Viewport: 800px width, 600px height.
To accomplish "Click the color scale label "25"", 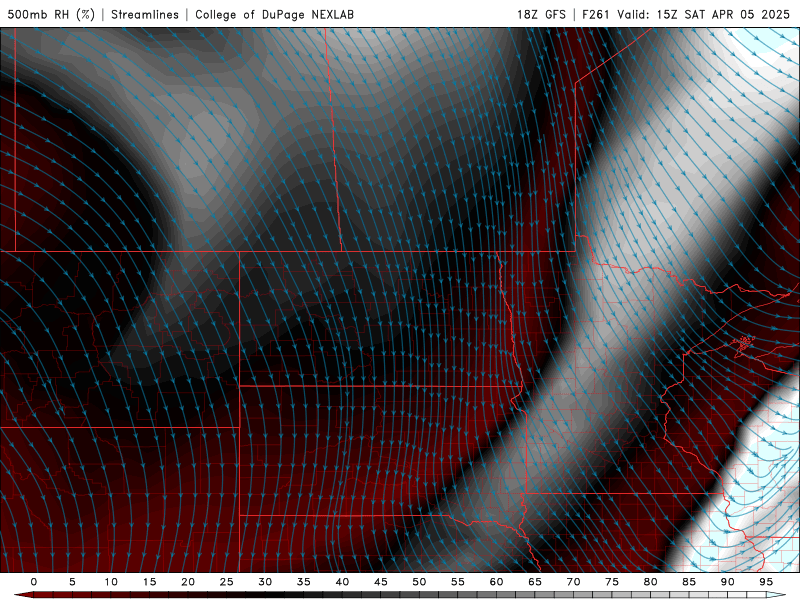I will click(227, 582).
